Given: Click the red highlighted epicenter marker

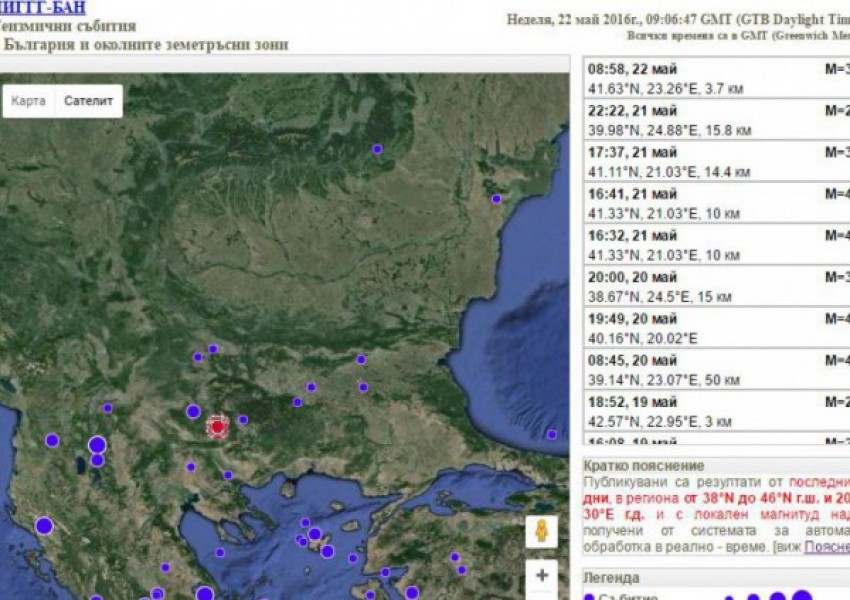Looking at the screenshot, I should pyautogui.click(x=217, y=426).
